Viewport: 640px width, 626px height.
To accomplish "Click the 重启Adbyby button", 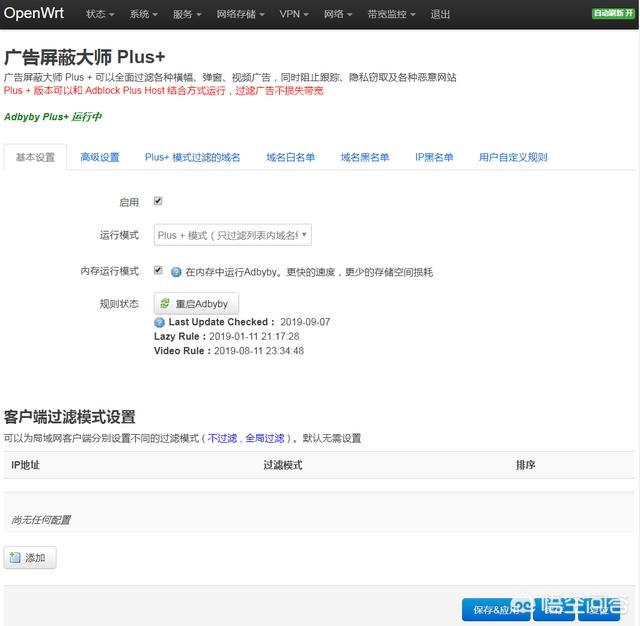I will [196, 304].
